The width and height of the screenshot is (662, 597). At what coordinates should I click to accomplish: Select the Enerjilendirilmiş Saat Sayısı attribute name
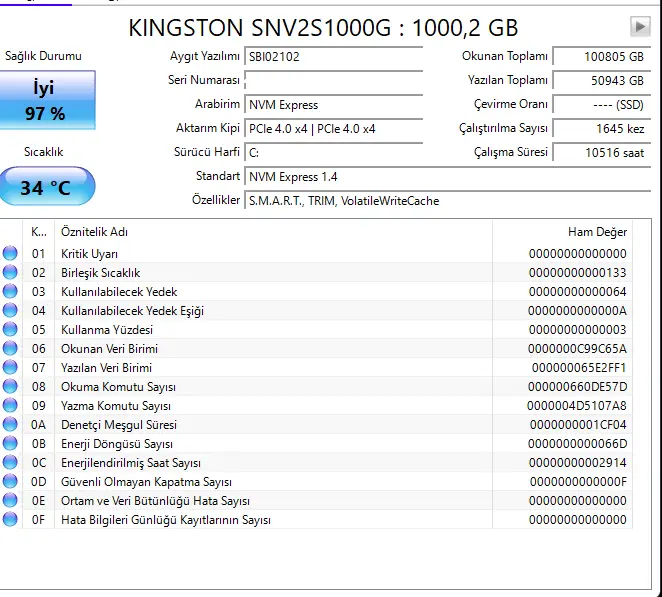tap(131, 463)
